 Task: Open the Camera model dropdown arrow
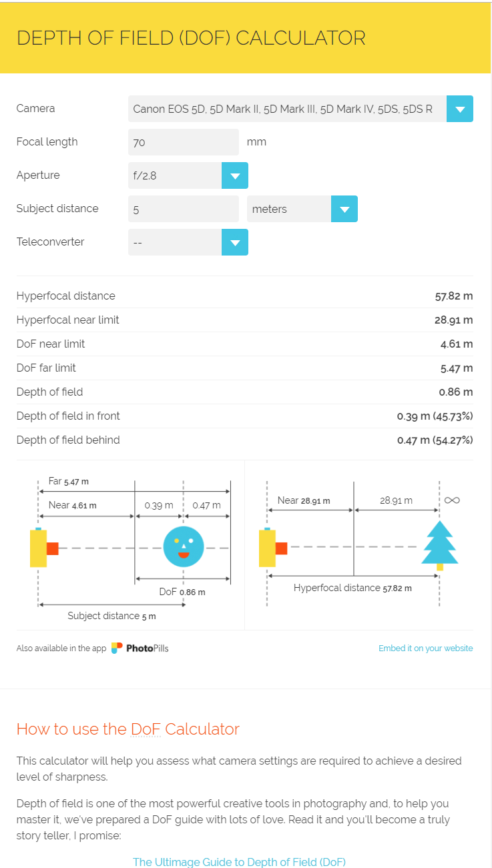pos(460,109)
